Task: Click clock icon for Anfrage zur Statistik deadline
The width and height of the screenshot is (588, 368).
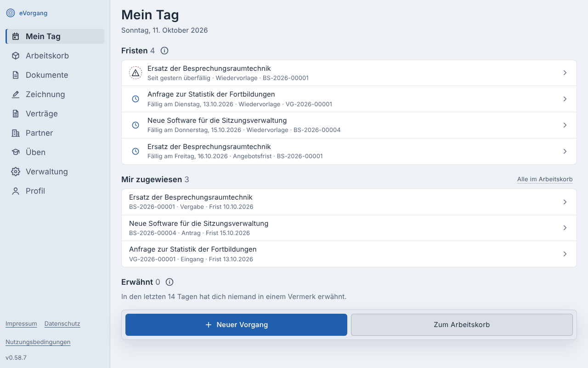Action: [x=136, y=99]
